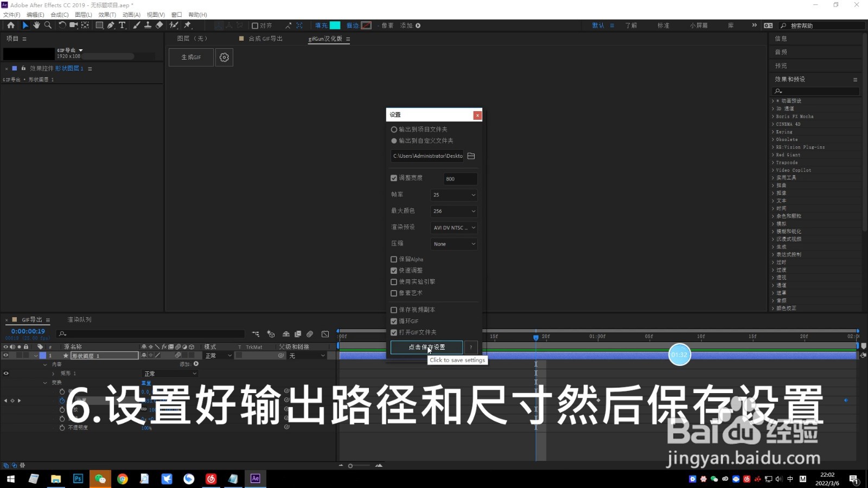The width and height of the screenshot is (868, 488).
Task: Click the 描边 stroke color swatch
Action: [x=366, y=25]
